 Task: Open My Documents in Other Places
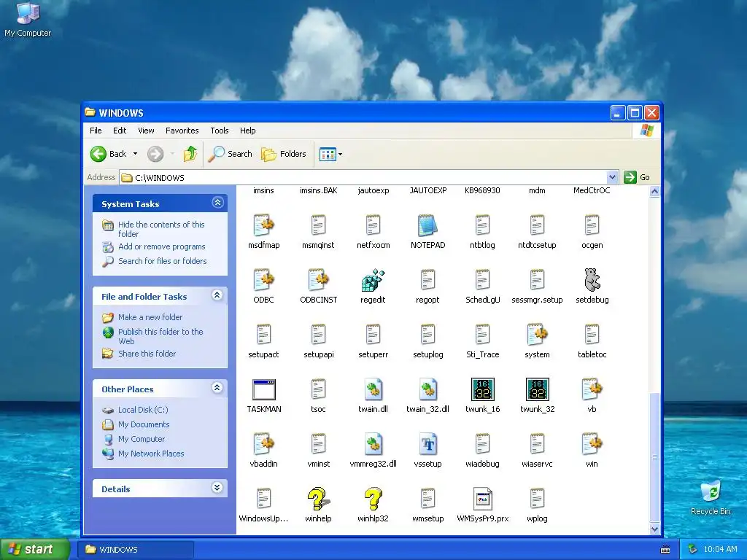coord(144,424)
